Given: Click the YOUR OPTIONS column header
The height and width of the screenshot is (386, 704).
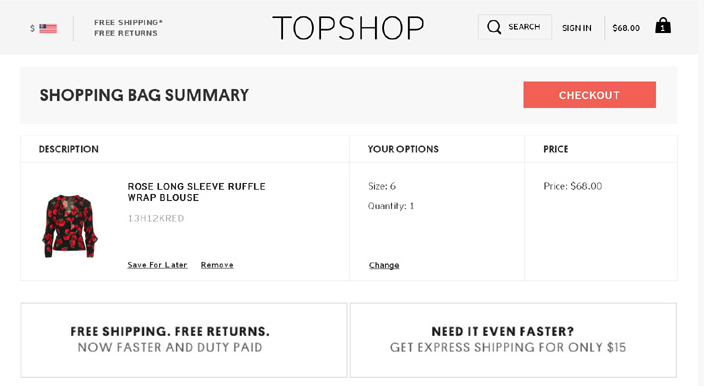Looking at the screenshot, I should (403, 149).
